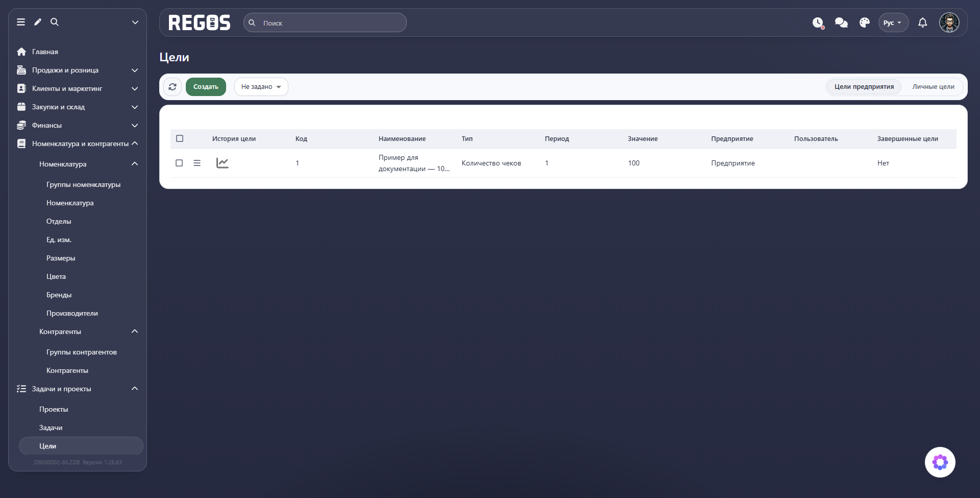The image size is (980, 498).
Task: Click the Наименование column header
Action: (x=402, y=138)
